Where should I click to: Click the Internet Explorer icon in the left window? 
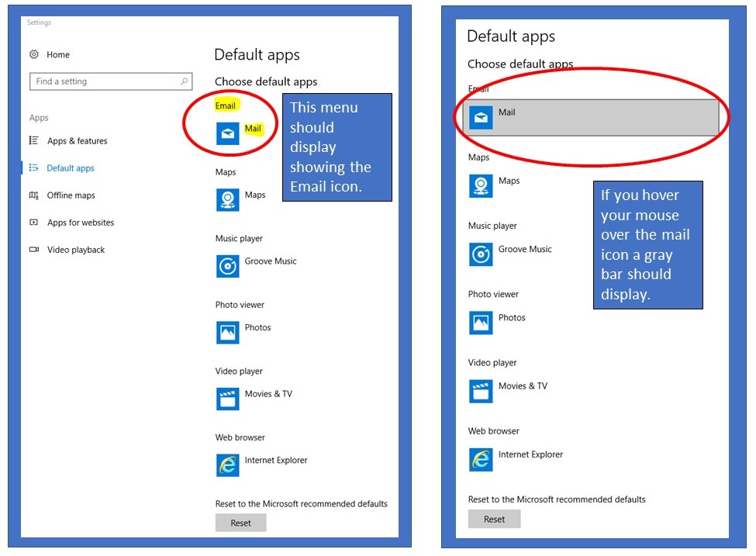tap(227, 465)
